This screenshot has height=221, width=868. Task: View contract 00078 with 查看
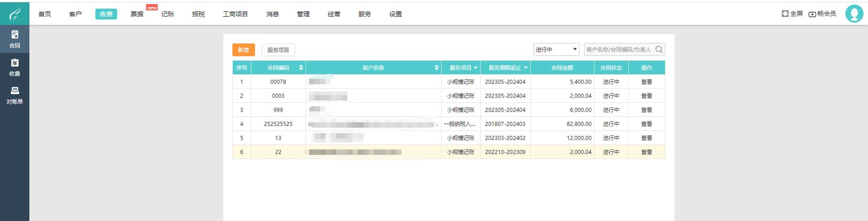pos(646,82)
